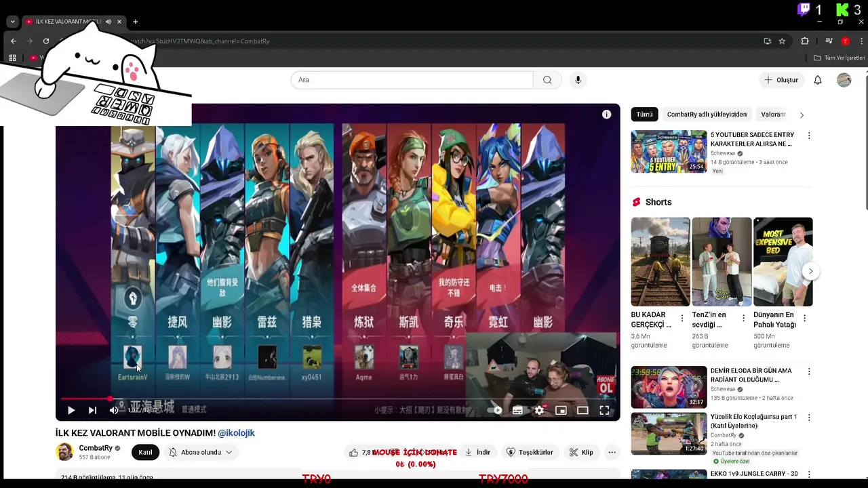This screenshot has height=488, width=868.
Task: Create a clip with Klip button
Action: (581, 452)
